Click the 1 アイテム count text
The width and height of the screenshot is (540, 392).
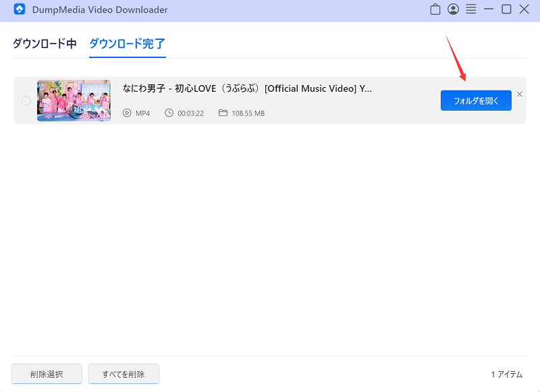pyautogui.click(x=507, y=374)
